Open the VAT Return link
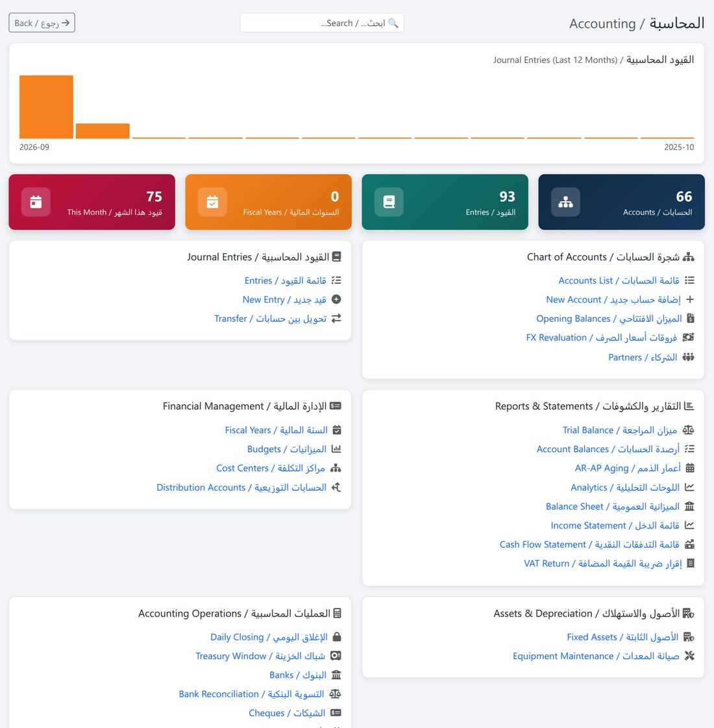714x728 pixels. (602, 563)
